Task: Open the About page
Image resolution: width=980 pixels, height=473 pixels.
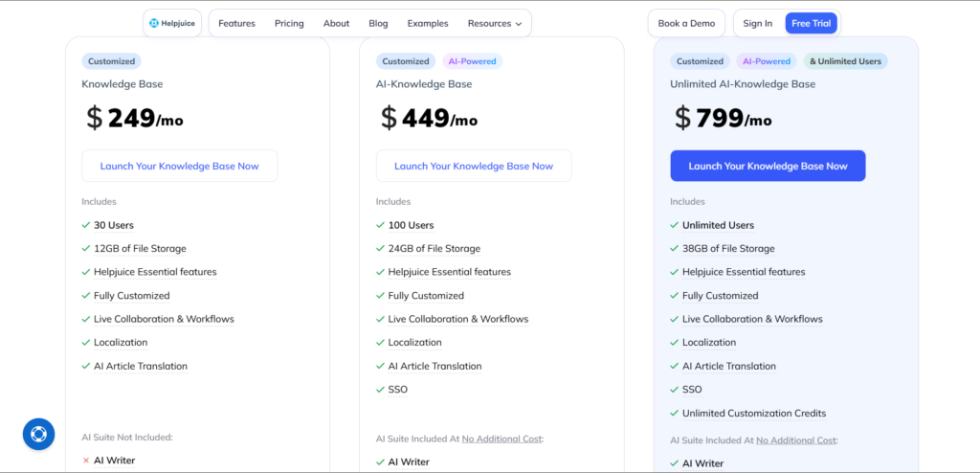Action: coord(336,23)
